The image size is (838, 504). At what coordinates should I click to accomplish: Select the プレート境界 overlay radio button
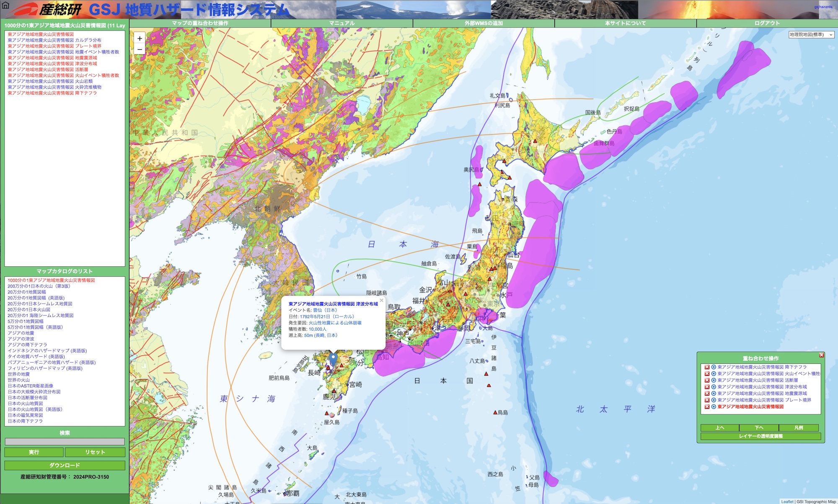(714, 400)
